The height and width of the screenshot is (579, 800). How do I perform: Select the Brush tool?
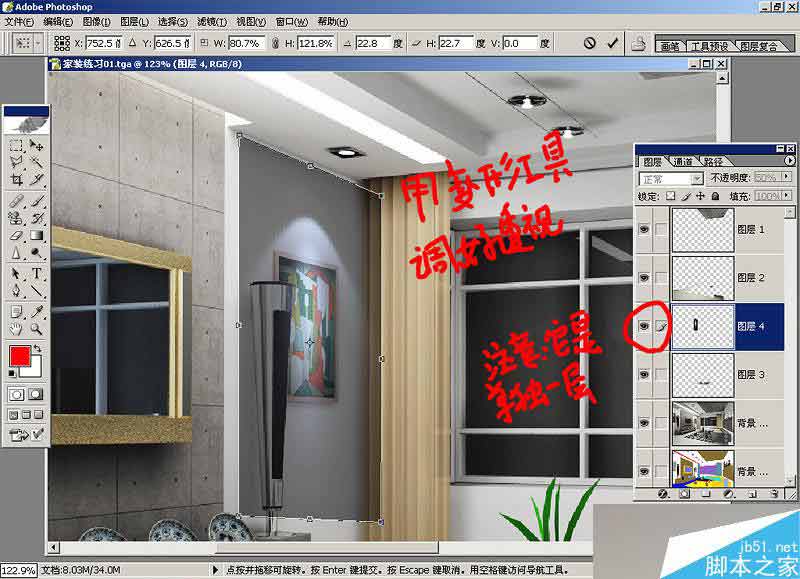point(36,200)
